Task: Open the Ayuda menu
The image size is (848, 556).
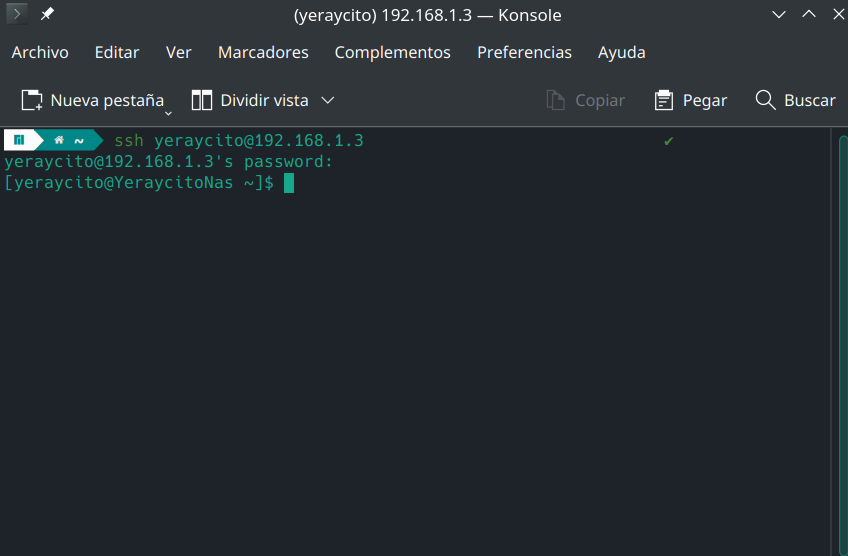Action: click(x=621, y=52)
